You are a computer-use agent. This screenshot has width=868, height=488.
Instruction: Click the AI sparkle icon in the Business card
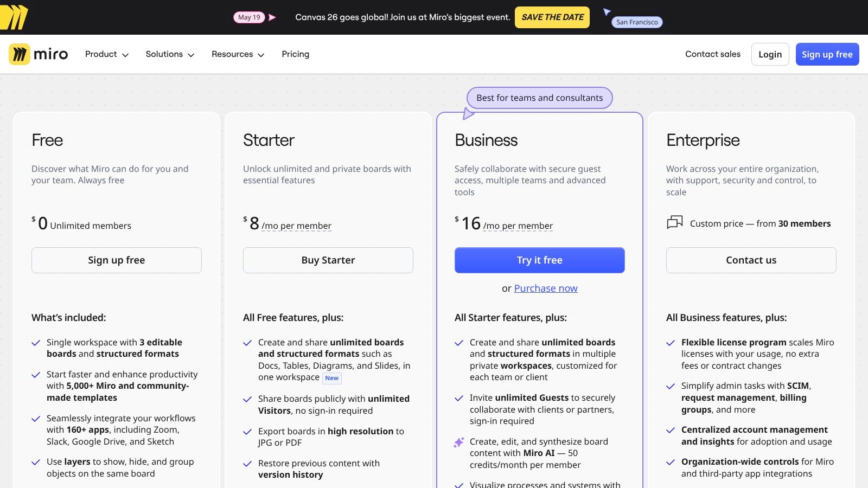pos(458,441)
